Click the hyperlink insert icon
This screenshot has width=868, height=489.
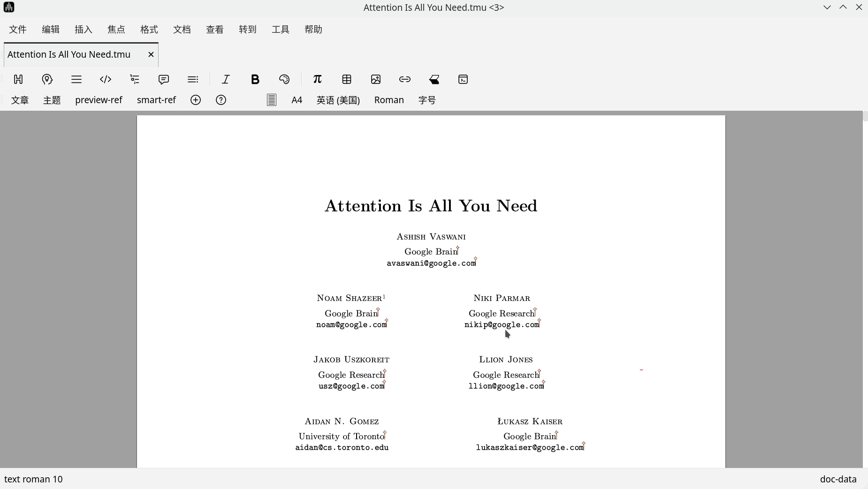[405, 79]
